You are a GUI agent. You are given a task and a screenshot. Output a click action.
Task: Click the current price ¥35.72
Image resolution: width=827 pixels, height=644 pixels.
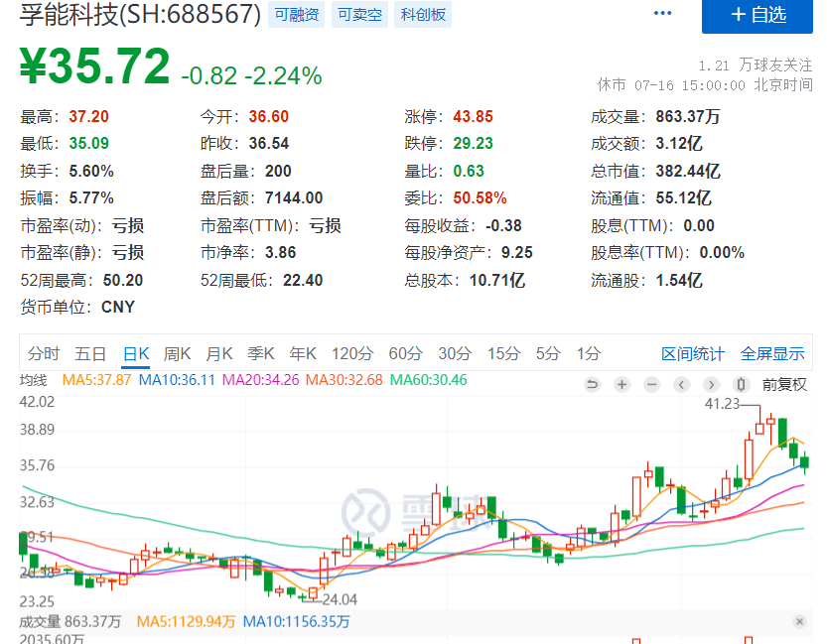tap(95, 66)
